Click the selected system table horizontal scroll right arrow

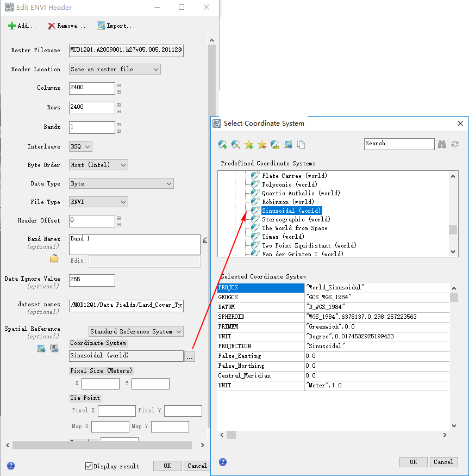pyautogui.click(x=445, y=435)
